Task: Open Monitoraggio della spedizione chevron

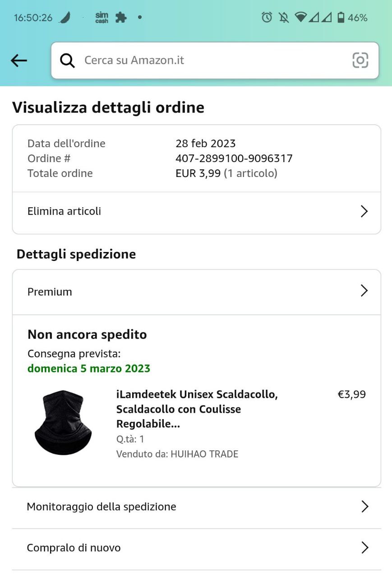Action: click(x=365, y=507)
